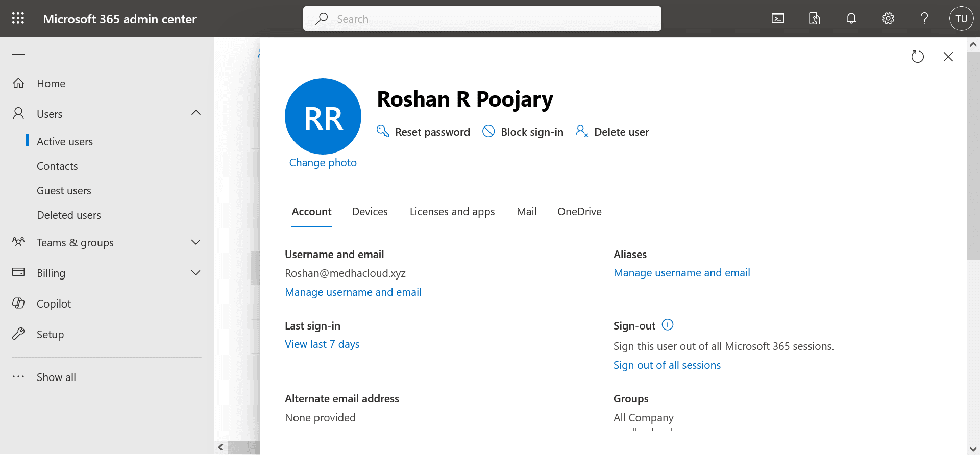Viewport: 980px width, 456px height.
Task: Expand the Billing navigation section
Action: (x=195, y=273)
